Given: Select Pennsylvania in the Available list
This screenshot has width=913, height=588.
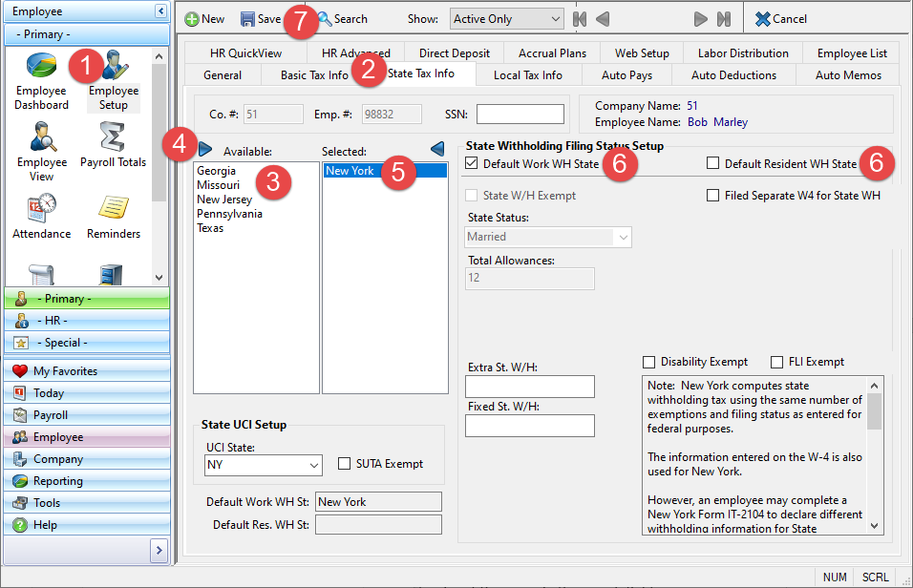Looking at the screenshot, I should click(x=229, y=214).
